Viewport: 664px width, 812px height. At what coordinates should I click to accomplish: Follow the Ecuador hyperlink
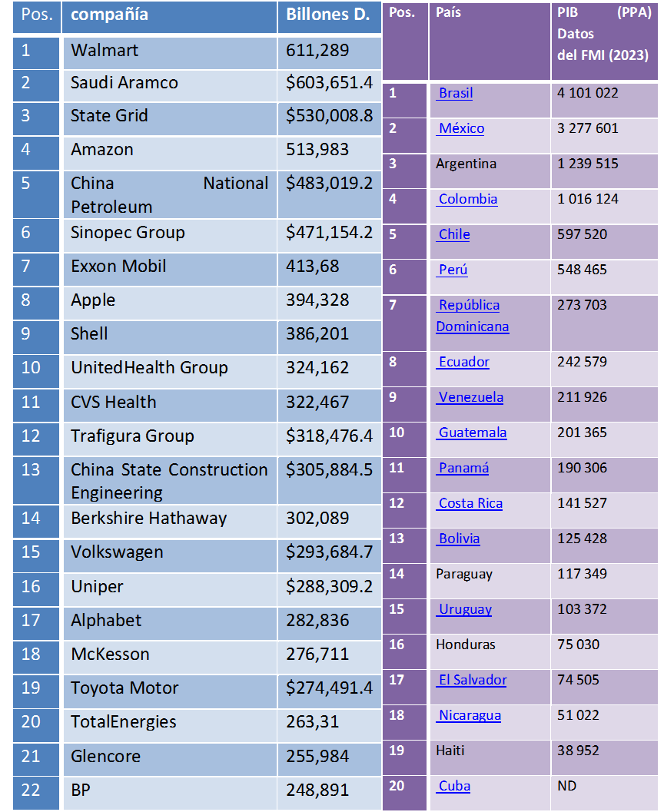coord(463,363)
